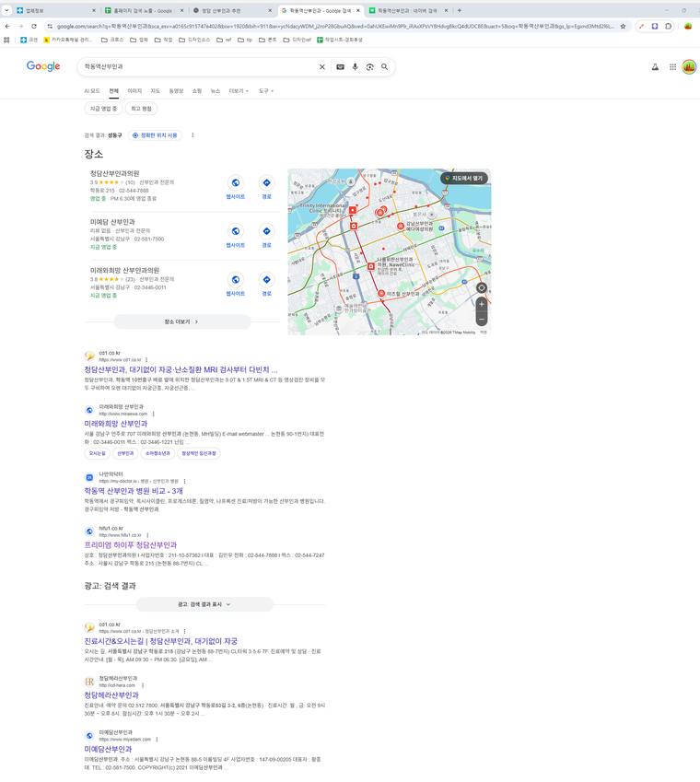Open 학동역 산부인과 병원 비교 - 3개 result
This screenshot has width=700, height=782.
tap(134, 491)
